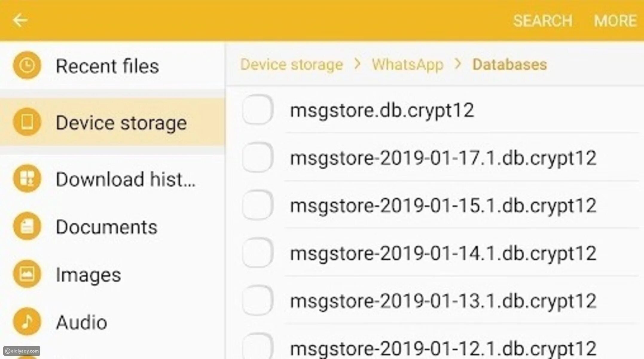Click the Device storage phone icon
644x359 pixels.
pos(27,122)
